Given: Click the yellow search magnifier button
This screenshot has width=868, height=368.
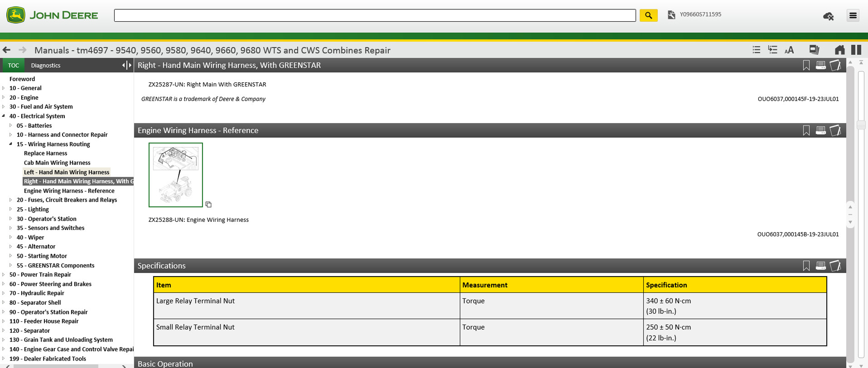Looking at the screenshot, I should click(x=648, y=15).
